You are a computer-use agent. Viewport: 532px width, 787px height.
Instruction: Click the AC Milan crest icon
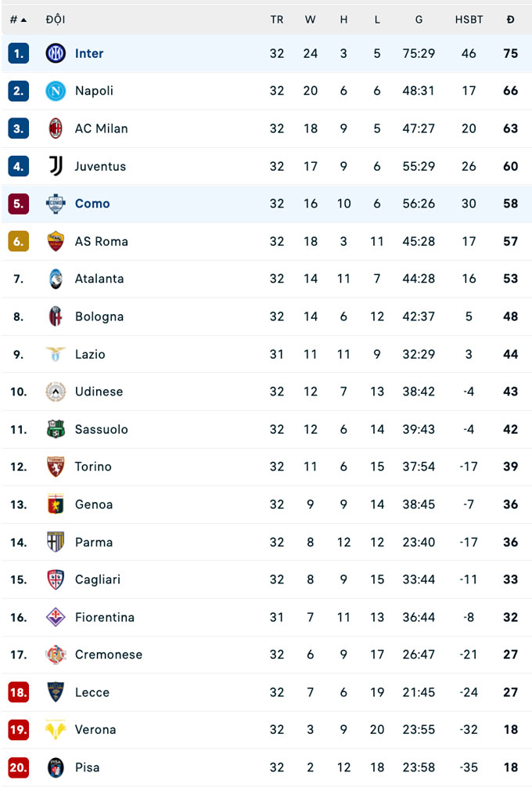click(x=56, y=128)
